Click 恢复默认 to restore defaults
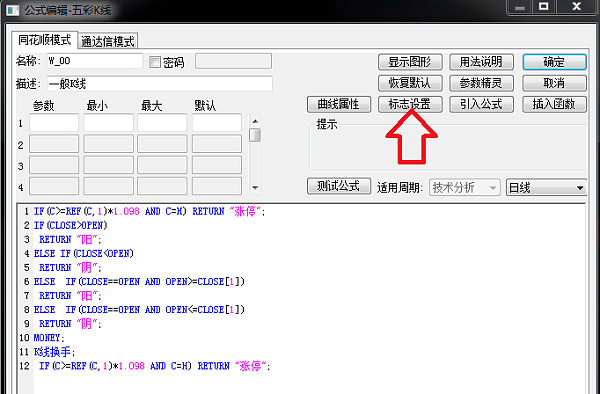The image size is (600, 394). point(410,83)
